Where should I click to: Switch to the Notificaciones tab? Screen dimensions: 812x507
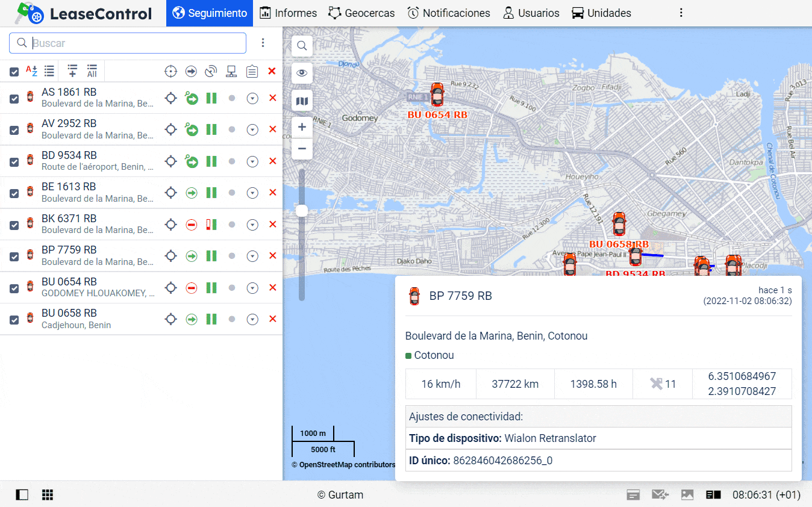point(448,13)
